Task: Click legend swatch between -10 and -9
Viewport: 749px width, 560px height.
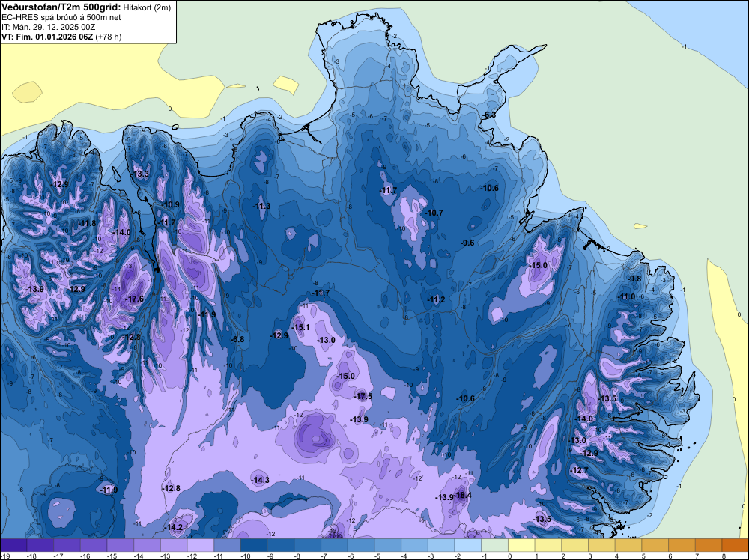Action: tap(254, 545)
